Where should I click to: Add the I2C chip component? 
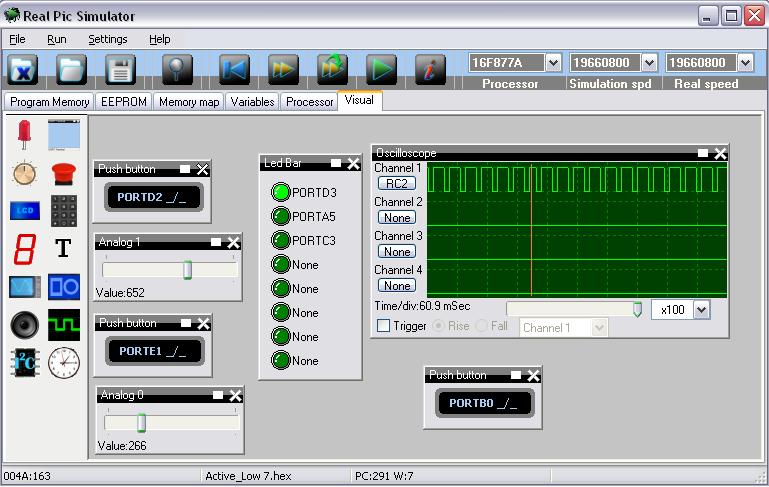[25, 363]
